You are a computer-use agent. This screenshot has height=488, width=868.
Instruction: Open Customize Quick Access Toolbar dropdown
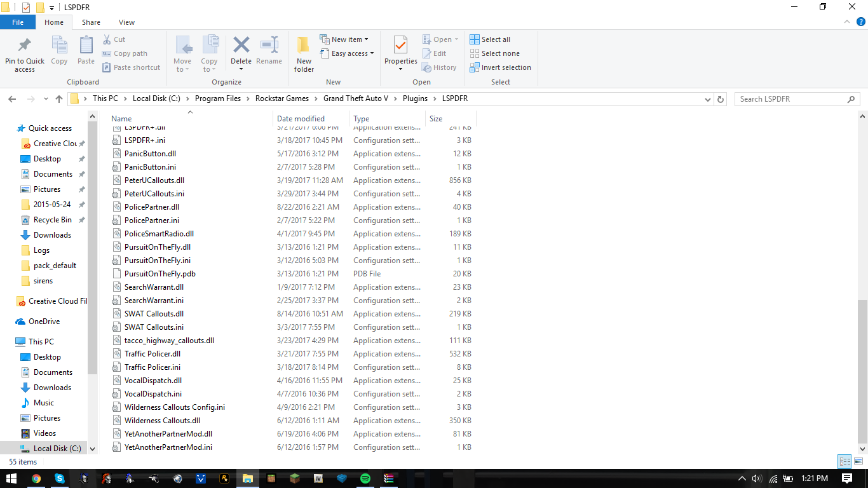(x=51, y=8)
